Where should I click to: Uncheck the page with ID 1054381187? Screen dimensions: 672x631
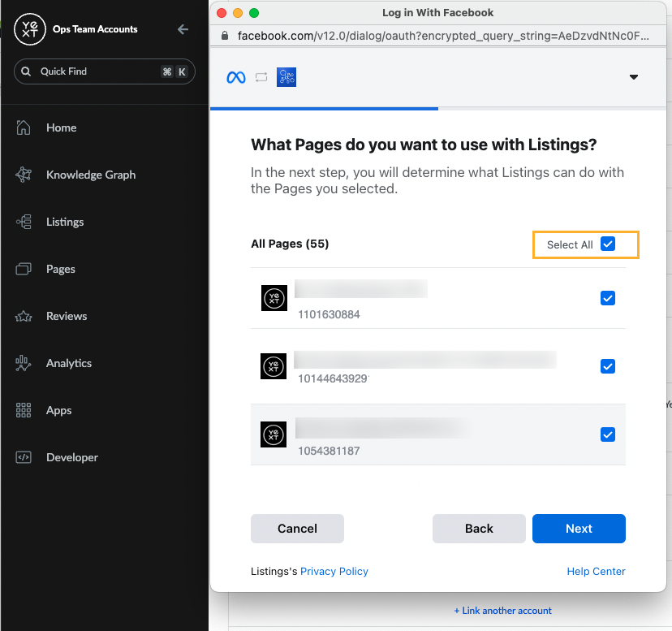tap(607, 434)
